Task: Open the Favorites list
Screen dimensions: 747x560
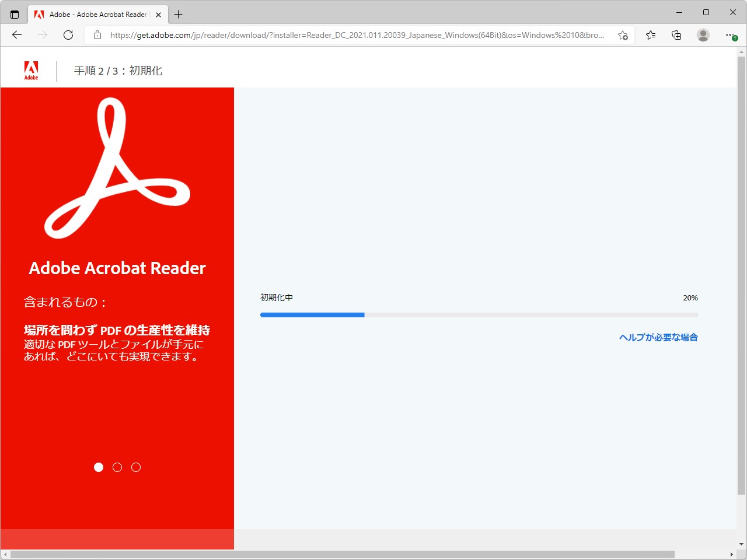Action: pyautogui.click(x=651, y=35)
